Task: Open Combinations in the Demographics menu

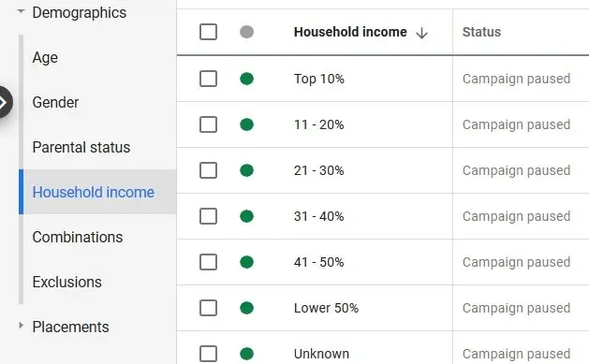Action: (78, 237)
